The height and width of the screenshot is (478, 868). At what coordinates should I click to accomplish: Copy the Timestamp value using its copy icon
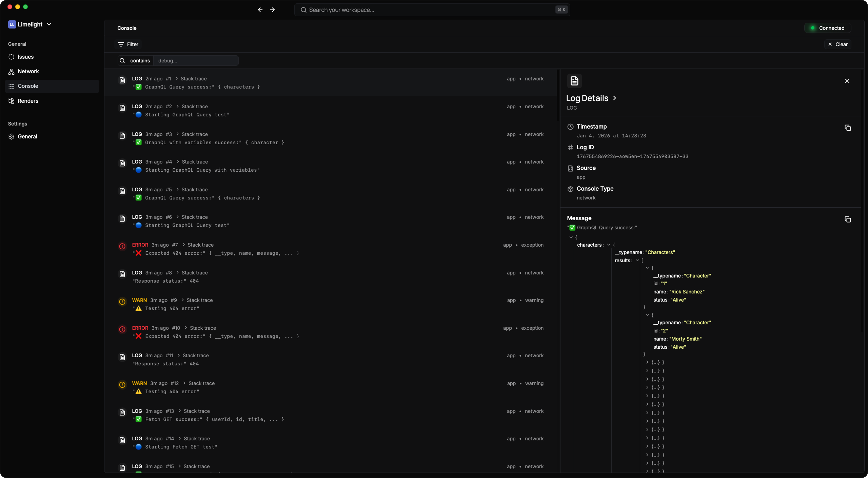pos(847,128)
